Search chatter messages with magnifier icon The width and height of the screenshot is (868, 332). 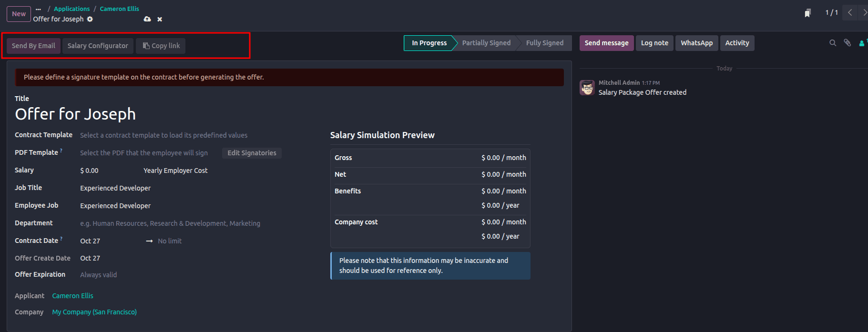[x=833, y=43]
